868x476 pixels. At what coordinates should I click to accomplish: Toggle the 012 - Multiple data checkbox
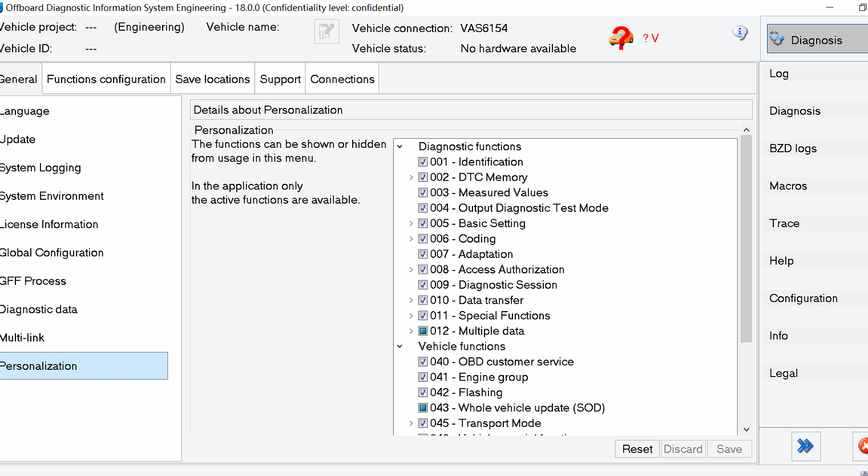point(422,330)
